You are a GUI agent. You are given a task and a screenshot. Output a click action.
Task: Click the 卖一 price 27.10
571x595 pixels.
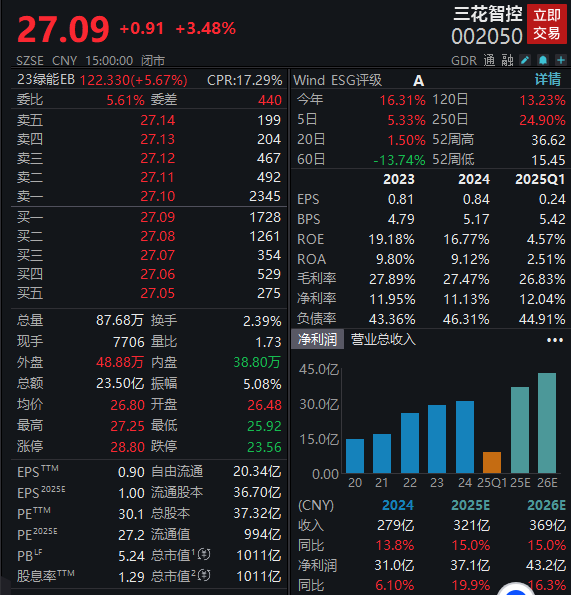click(157, 196)
